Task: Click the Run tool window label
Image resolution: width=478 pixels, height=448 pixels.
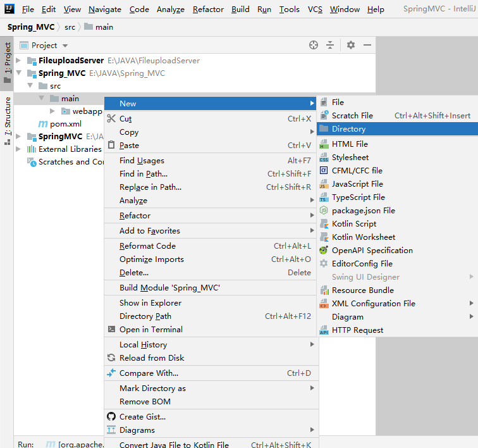Action: (x=25, y=444)
